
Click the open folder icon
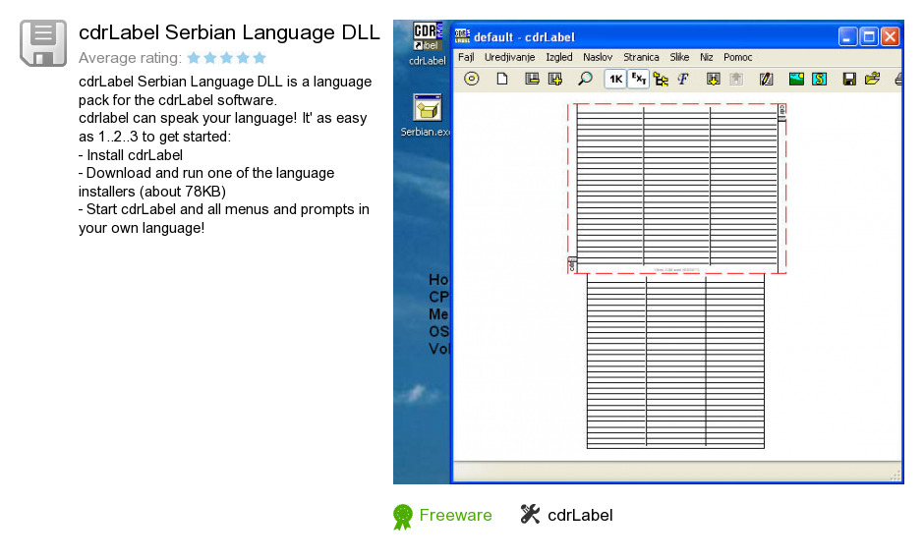872,79
